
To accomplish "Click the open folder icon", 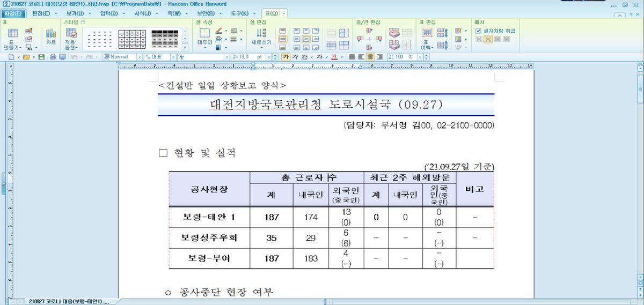I will [x=26, y=56].
